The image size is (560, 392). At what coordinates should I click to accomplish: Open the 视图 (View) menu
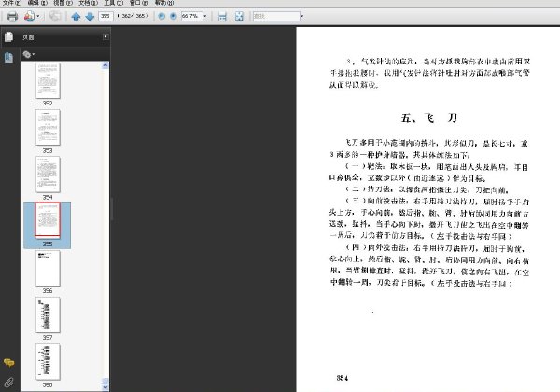coord(63,3)
